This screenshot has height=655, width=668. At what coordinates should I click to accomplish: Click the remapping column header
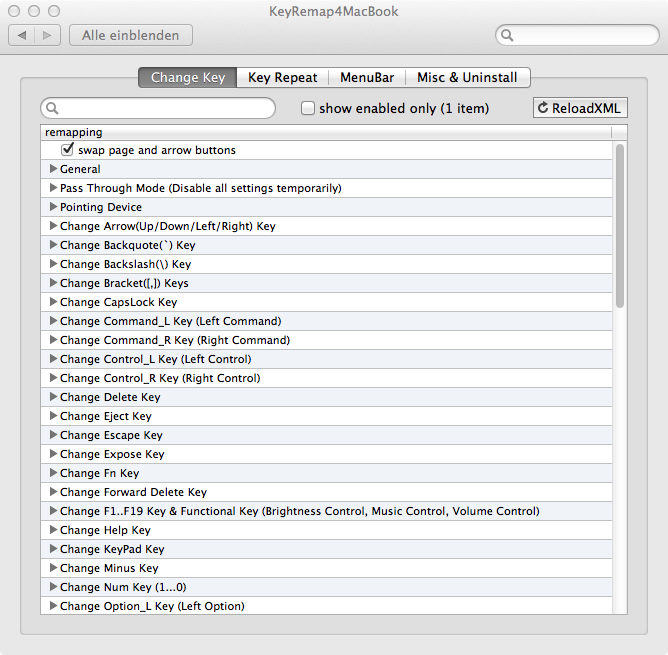(x=326, y=133)
